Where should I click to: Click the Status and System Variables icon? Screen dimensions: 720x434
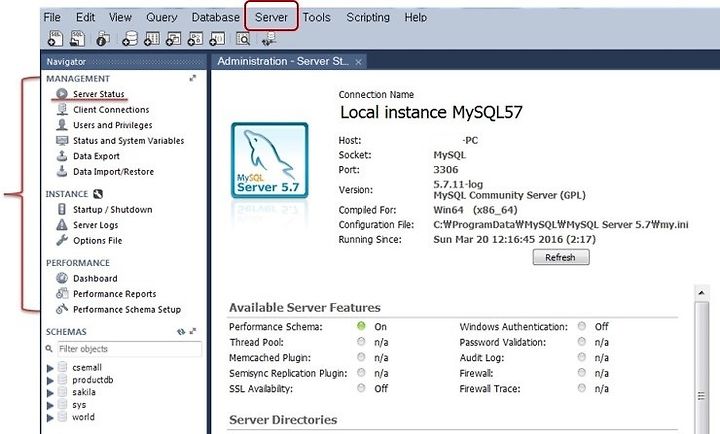[62, 140]
